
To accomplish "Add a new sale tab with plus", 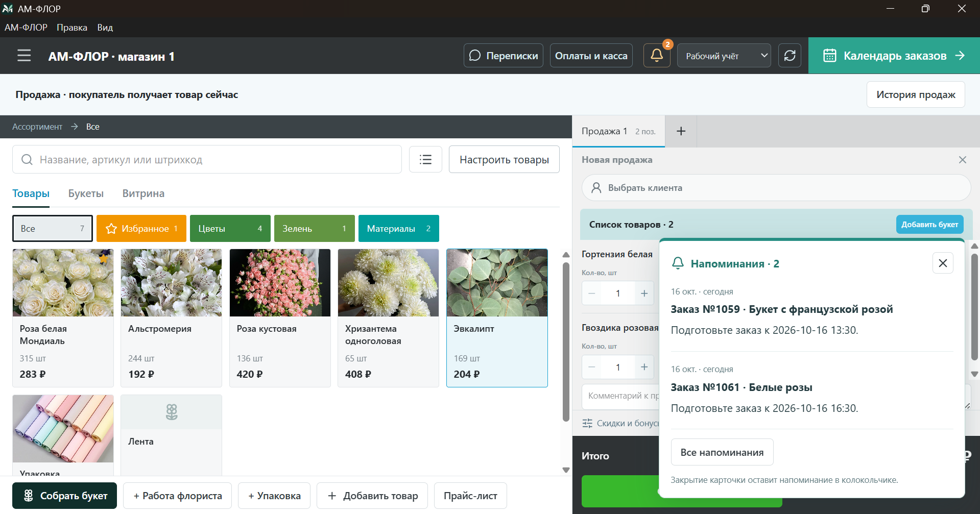I will 681,131.
